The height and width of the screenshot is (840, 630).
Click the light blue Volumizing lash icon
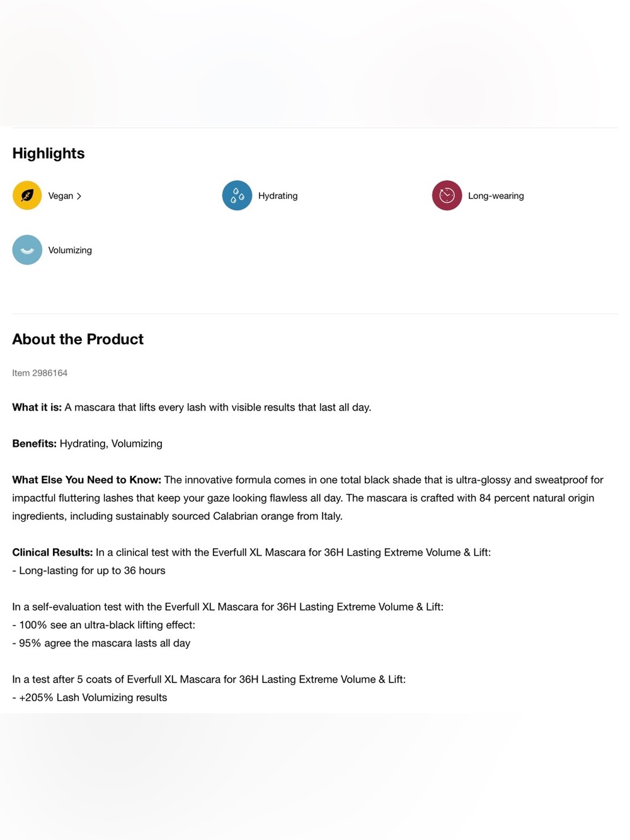tap(27, 250)
